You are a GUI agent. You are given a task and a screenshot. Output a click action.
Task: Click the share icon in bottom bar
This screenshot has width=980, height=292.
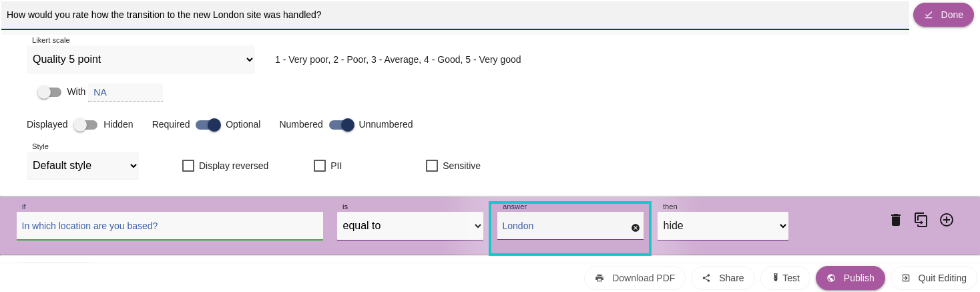pos(706,278)
